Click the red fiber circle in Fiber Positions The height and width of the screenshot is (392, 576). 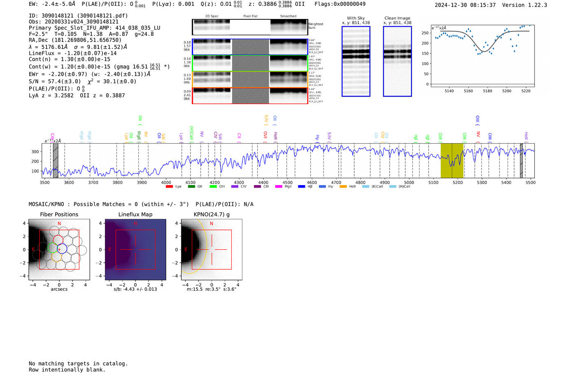click(x=58, y=240)
